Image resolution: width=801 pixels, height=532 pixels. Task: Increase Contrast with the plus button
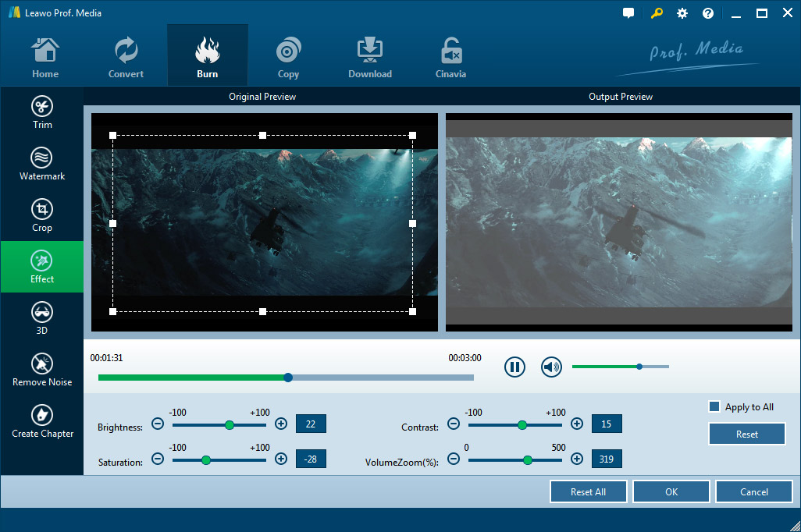coord(577,424)
